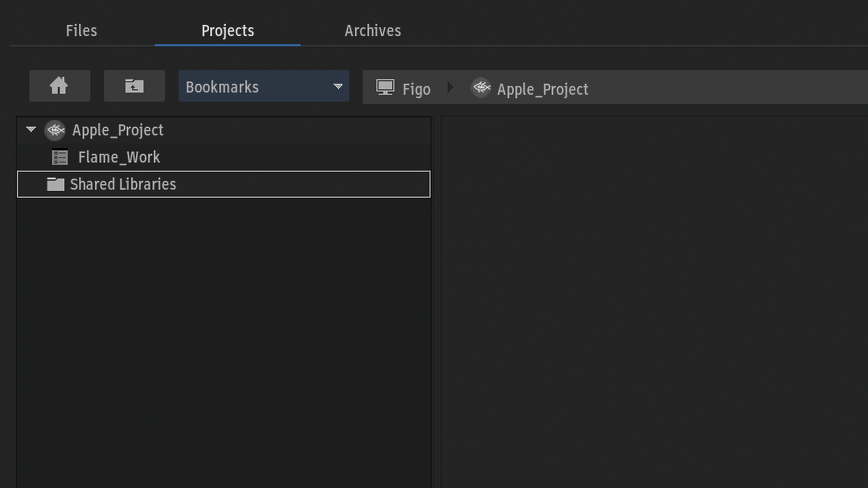Switch to the Files tab
868x488 pixels.
tap(81, 30)
